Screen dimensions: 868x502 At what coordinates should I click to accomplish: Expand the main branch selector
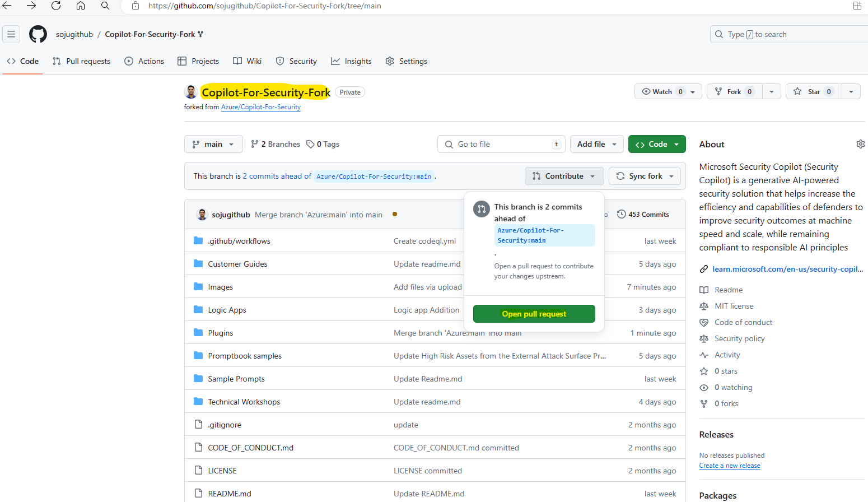(x=213, y=145)
